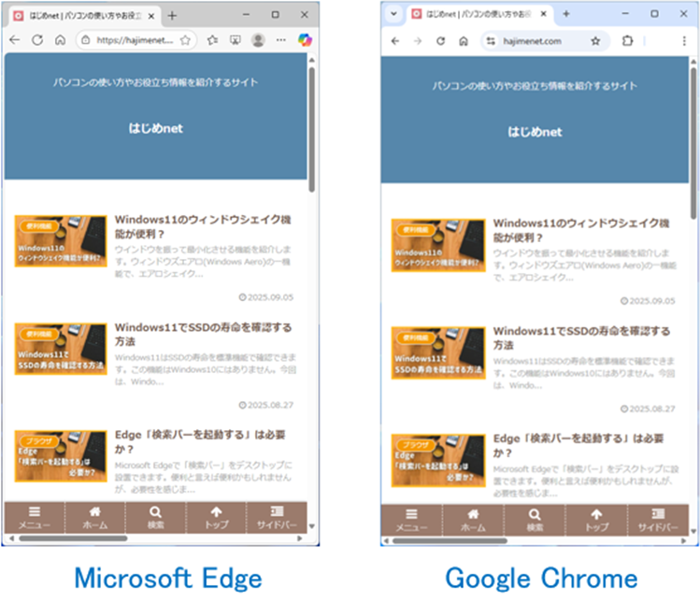Click the vertical scrollbar thumb in Edge
Screen dimensions: 700x603
[311, 130]
